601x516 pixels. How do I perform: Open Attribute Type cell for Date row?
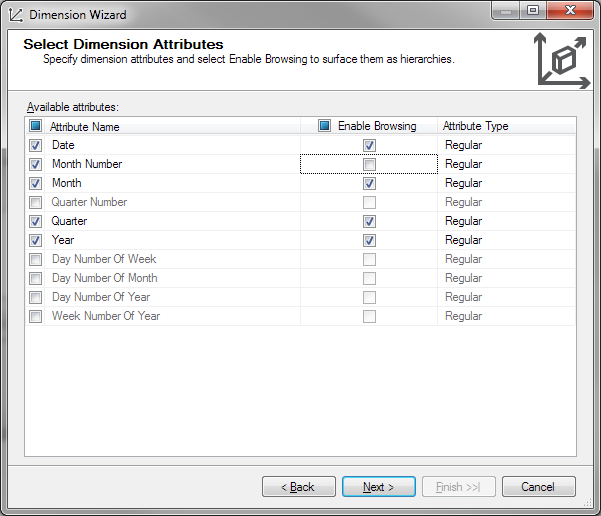[x=505, y=146]
